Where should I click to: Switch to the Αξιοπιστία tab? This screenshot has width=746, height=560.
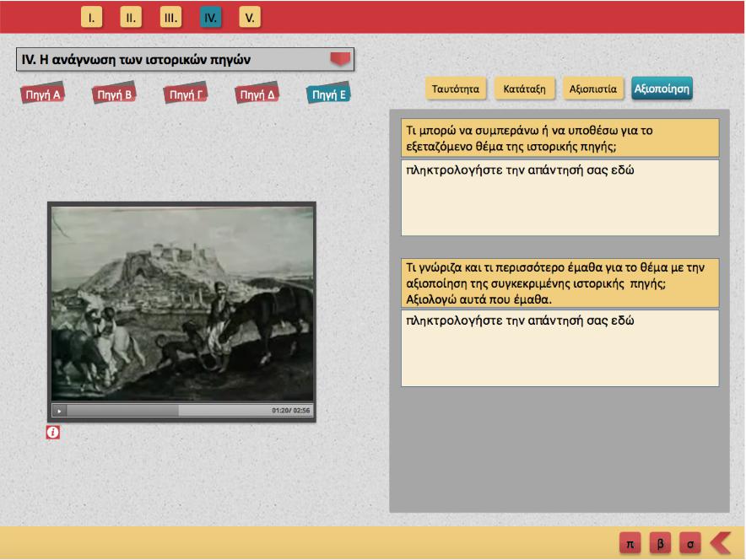[x=592, y=89]
